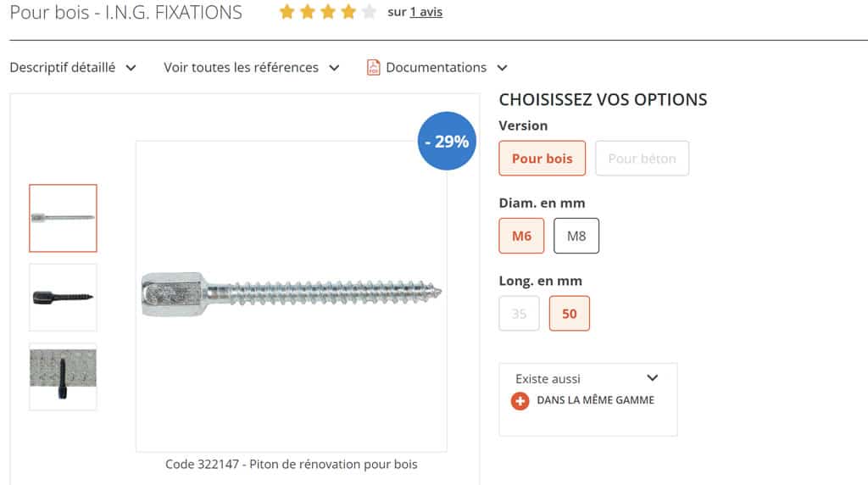Viewport: 868px width, 485px height.
Task: Select the first silver screw thumbnail
Action: pos(63,218)
